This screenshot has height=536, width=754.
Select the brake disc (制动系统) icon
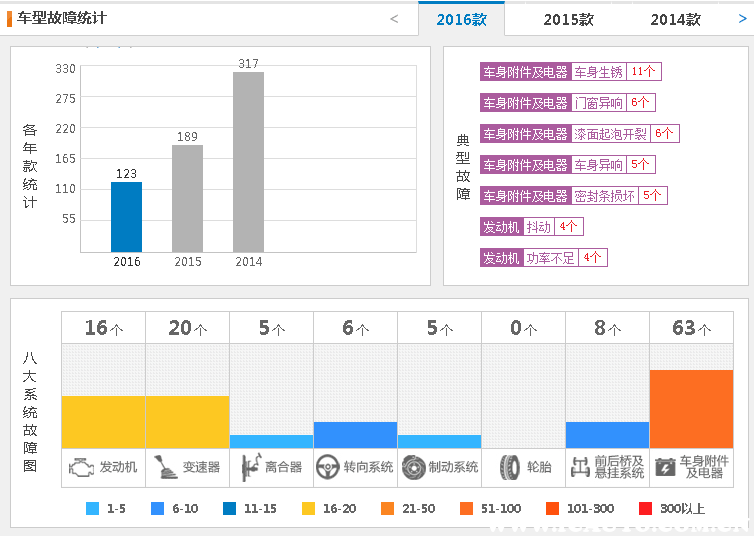coord(412,466)
